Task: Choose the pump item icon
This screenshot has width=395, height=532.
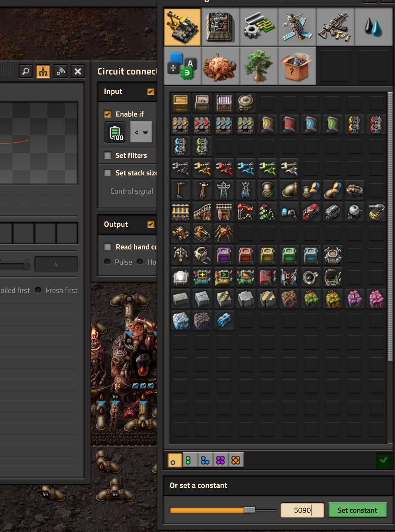Action: [x=355, y=190]
